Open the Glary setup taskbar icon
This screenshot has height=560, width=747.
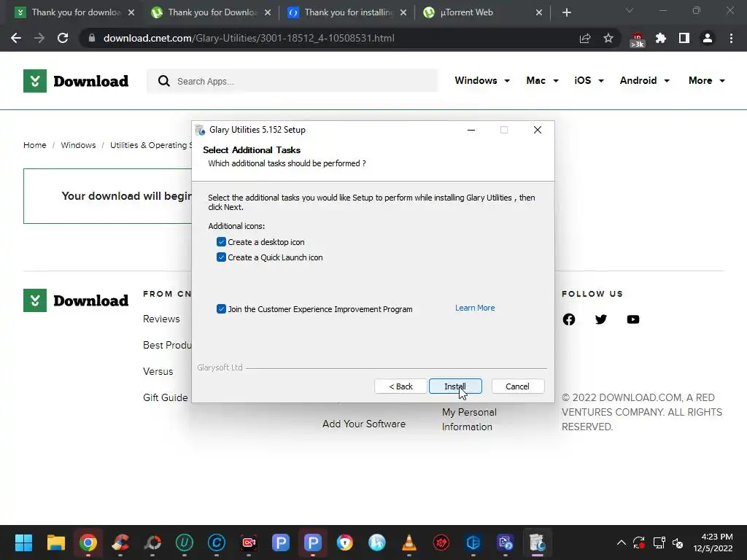(538, 542)
